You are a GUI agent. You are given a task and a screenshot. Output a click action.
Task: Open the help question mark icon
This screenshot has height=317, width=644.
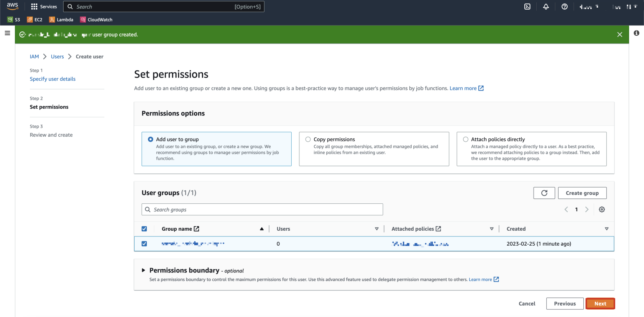(564, 7)
